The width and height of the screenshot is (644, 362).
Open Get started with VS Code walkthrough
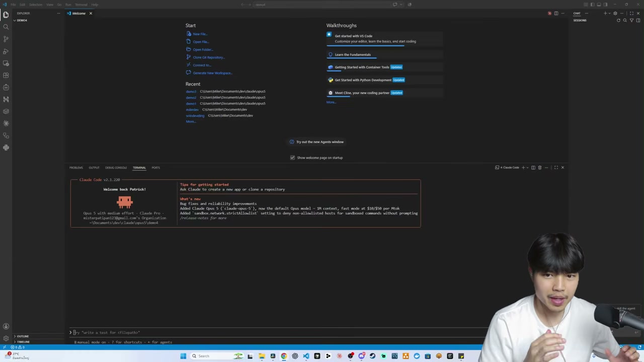pyautogui.click(x=384, y=38)
